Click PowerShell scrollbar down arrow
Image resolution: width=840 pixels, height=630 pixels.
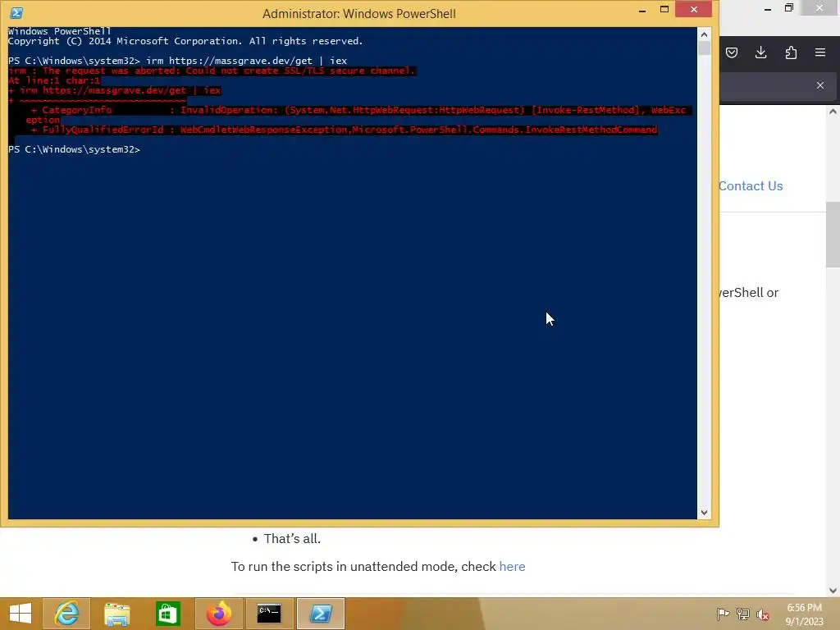click(x=704, y=512)
